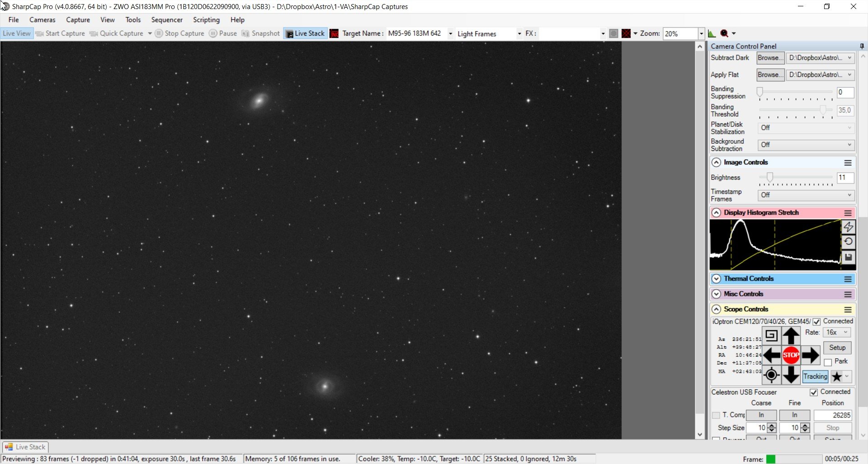Open the Sequencer menu

pyautogui.click(x=167, y=20)
